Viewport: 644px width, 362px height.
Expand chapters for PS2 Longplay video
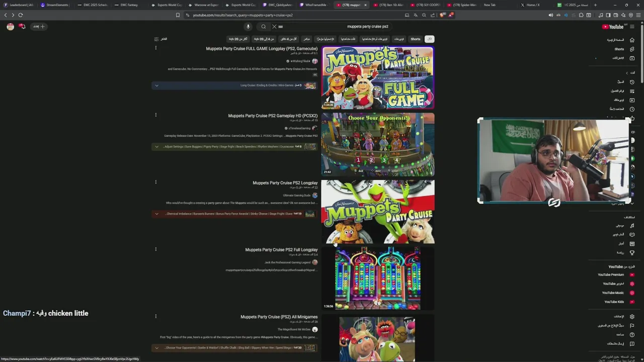[x=156, y=214]
